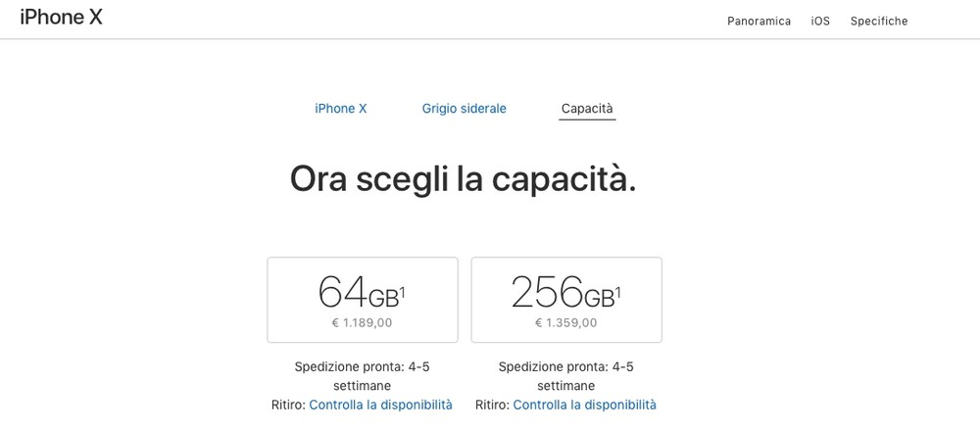Return to the iPhone X model step
Image resolution: width=980 pixels, height=432 pixels.
(340, 109)
